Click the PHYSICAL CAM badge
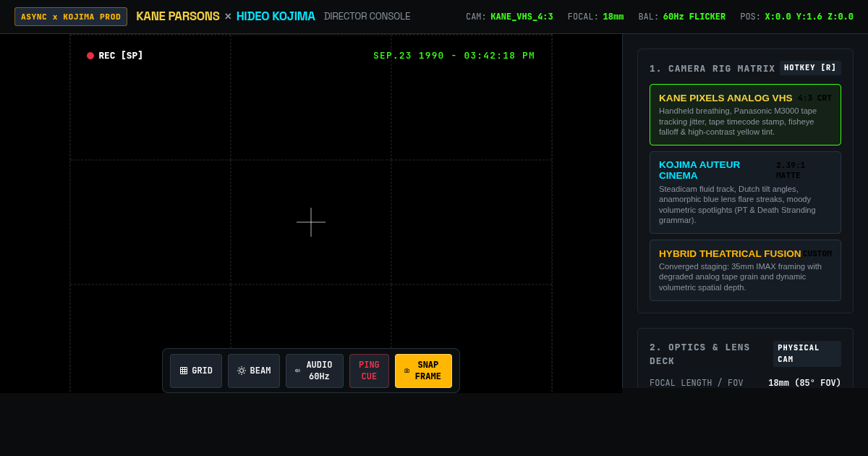 coord(807,354)
